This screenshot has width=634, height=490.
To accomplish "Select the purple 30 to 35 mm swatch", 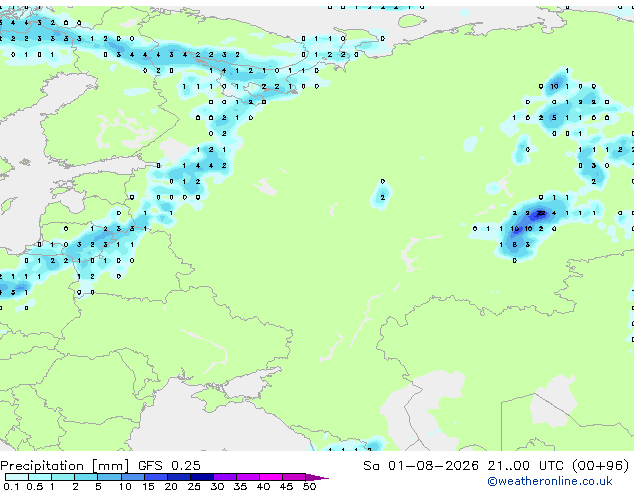I will [x=224, y=477].
